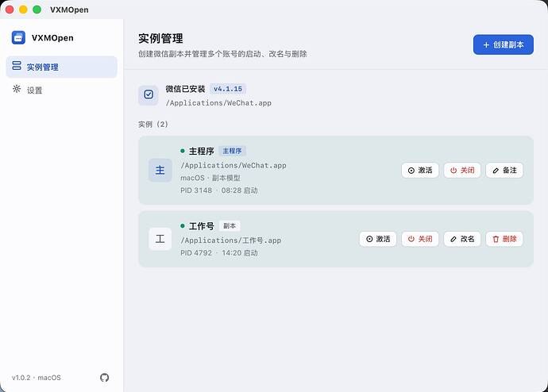The width and height of the screenshot is (548, 392).
Task: Delete 工作号 using 删除 button
Action: [504, 239]
